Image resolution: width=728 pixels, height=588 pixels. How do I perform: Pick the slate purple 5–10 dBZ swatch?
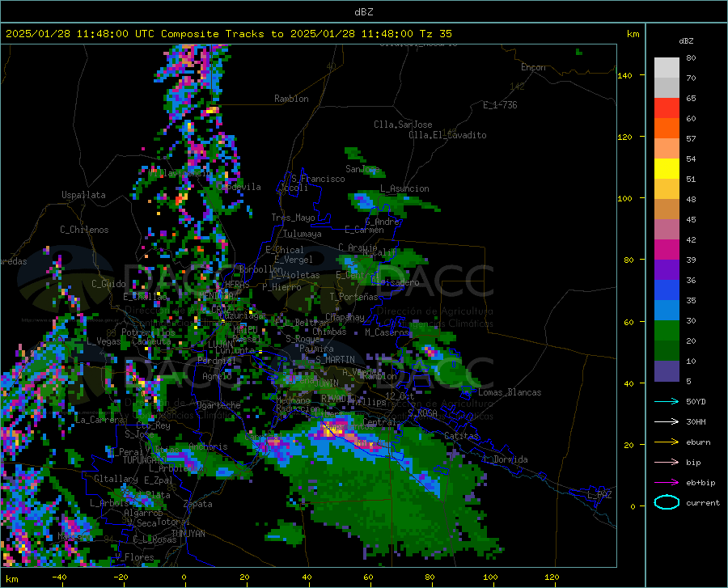[667, 371]
